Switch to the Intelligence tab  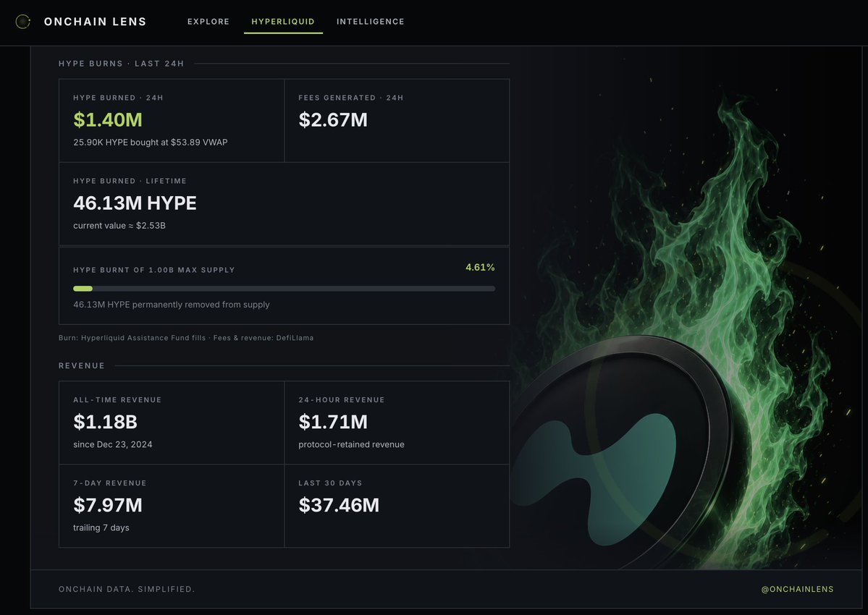point(371,22)
